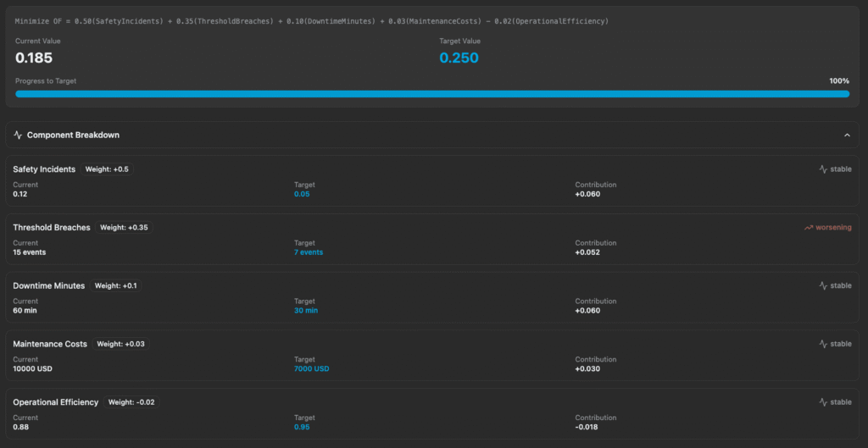Open the Threshold Breaches target 7 events
This screenshot has height=448, width=868.
pos(309,252)
